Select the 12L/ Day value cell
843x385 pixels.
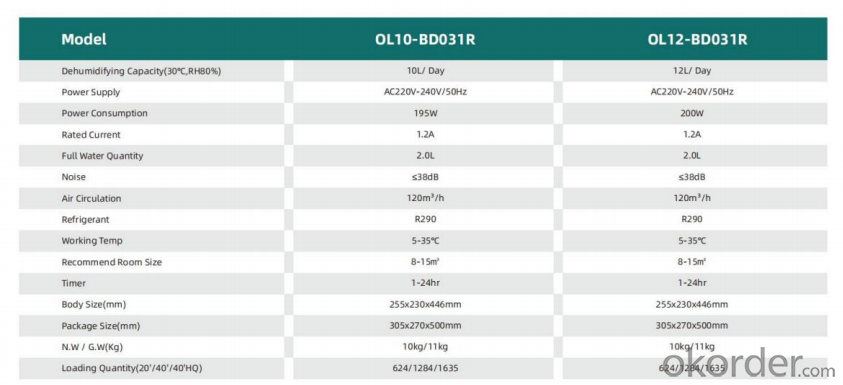[x=691, y=71]
